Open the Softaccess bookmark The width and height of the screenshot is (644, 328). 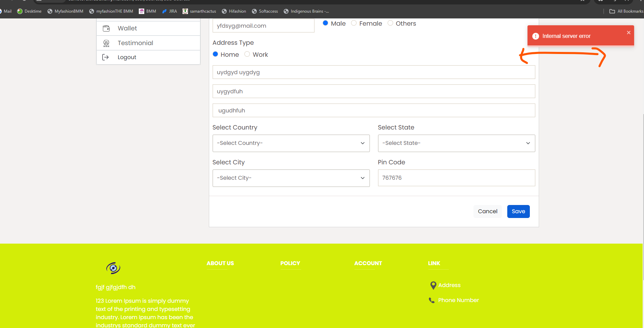coord(265,11)
